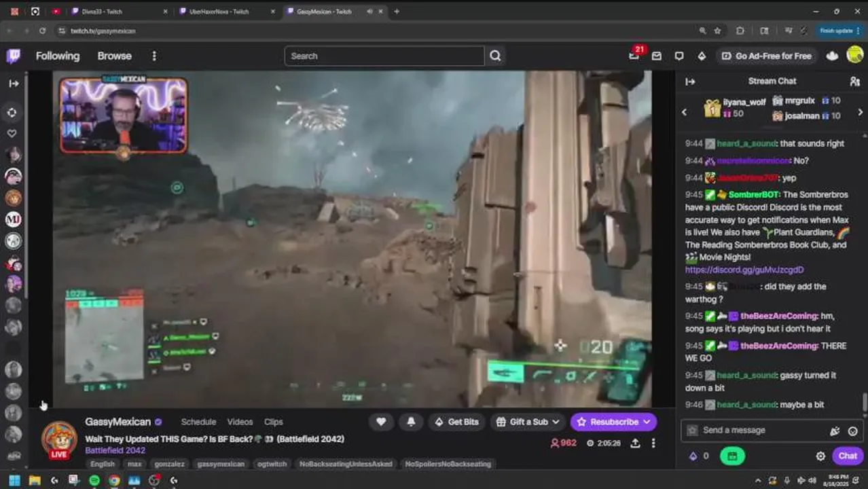
Task: Open the channel points balance
Action: [699, 456]
